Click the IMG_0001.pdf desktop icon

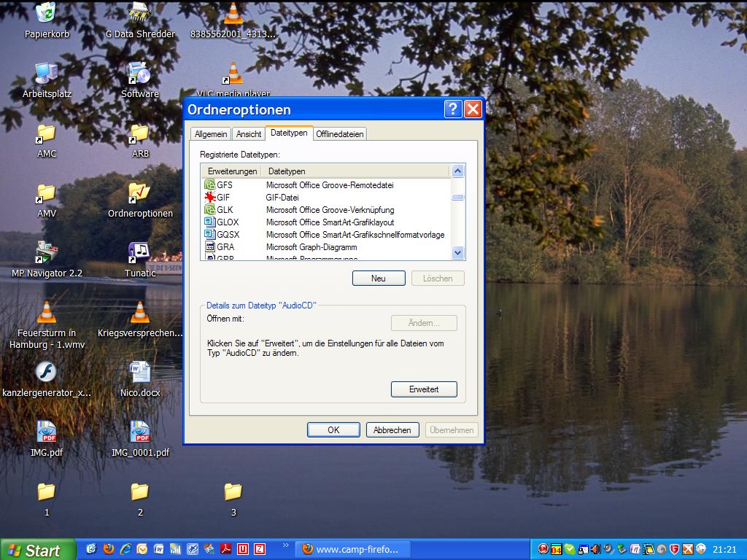tap(139, 432)
